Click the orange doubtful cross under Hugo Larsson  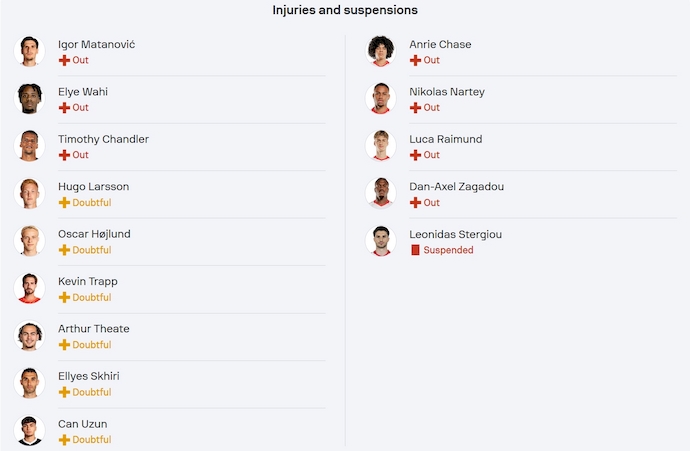point(64,202)
